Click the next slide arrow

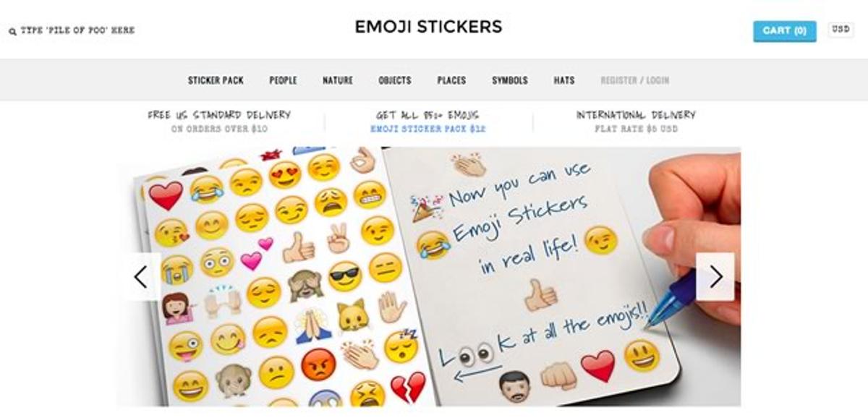715,277
